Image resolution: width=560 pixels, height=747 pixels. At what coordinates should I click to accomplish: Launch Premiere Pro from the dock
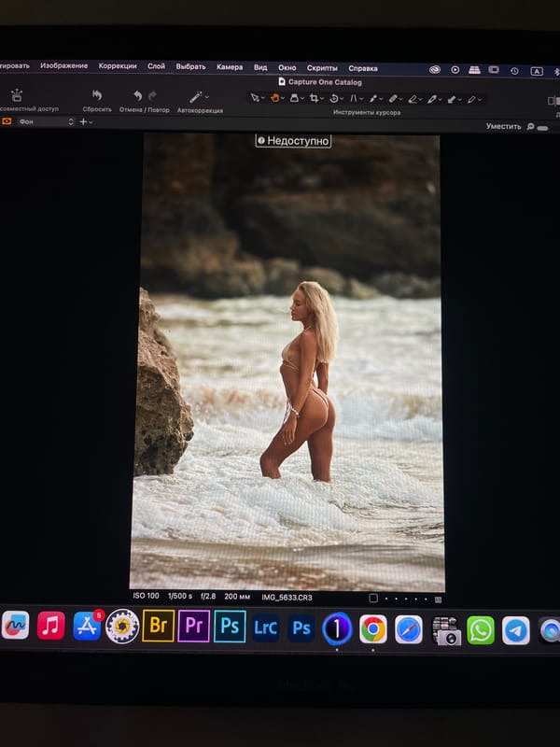click(194, 626)
